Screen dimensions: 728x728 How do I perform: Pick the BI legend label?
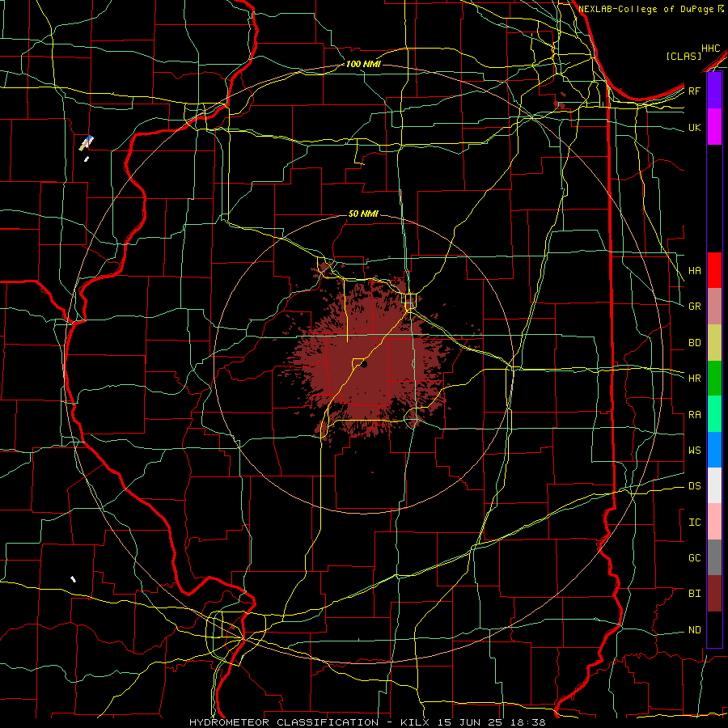695,594
